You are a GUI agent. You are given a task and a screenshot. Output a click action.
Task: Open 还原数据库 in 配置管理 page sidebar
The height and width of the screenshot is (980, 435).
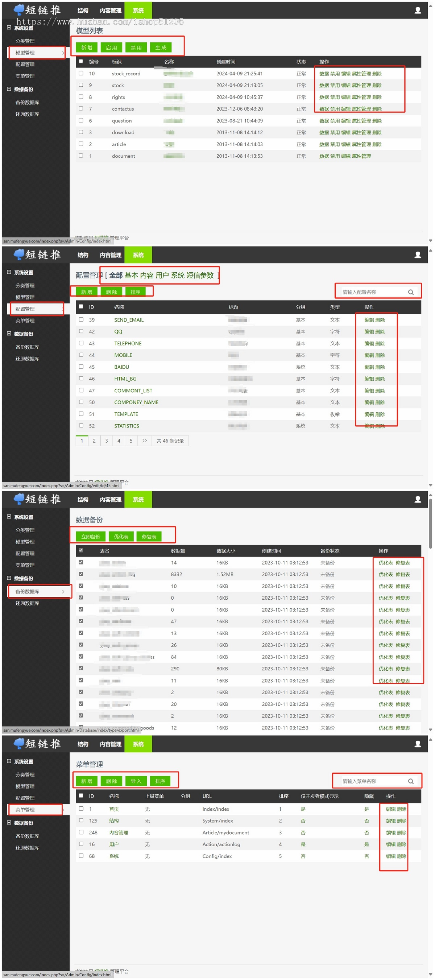28,359
